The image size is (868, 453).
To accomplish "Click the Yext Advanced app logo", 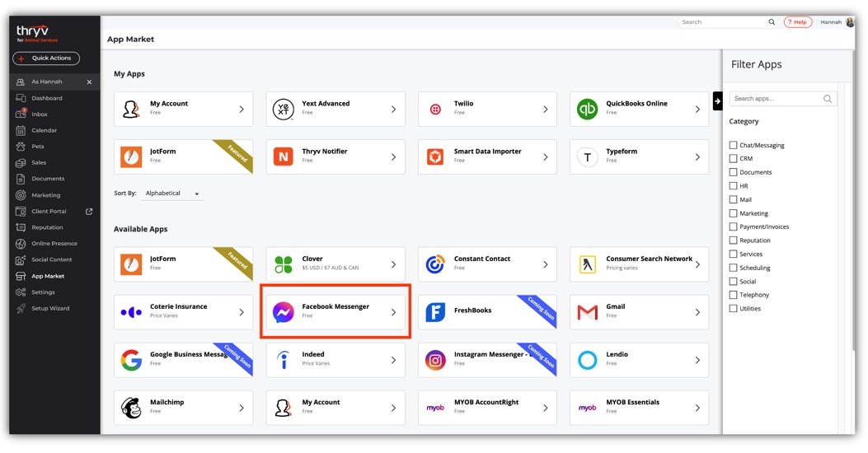I will click(284, 109).
